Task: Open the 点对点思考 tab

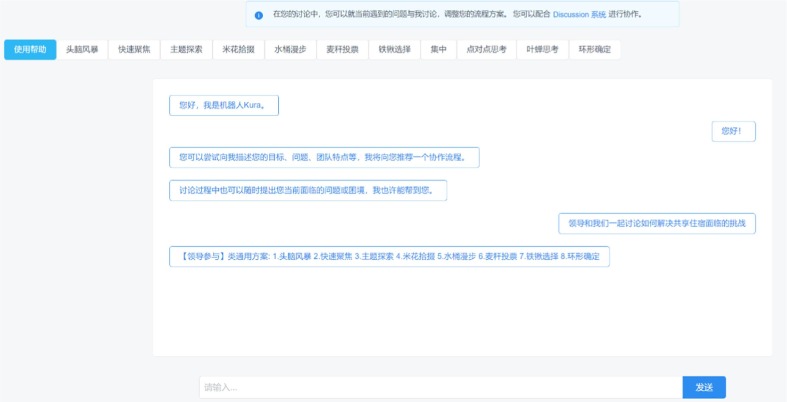Action: coord(487,49)
